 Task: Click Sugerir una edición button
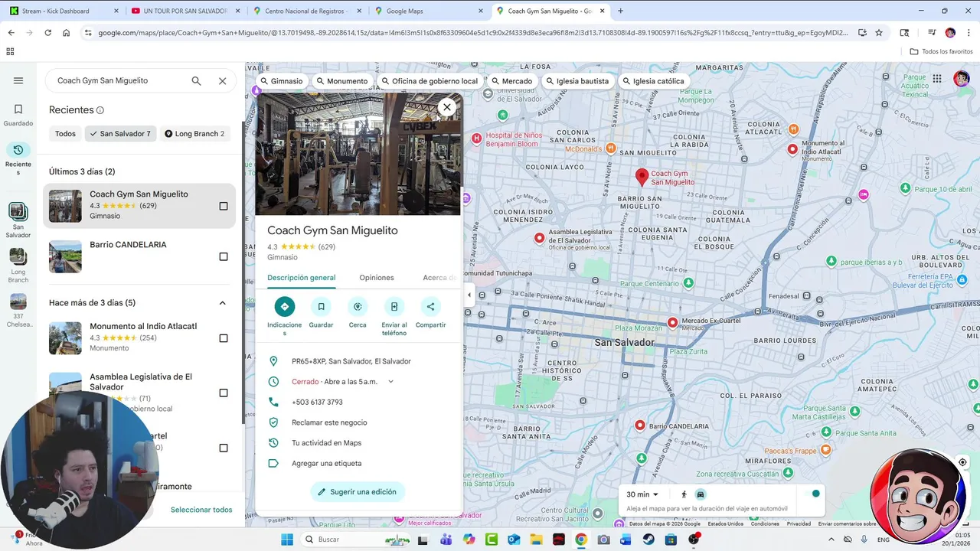(358, 492)
